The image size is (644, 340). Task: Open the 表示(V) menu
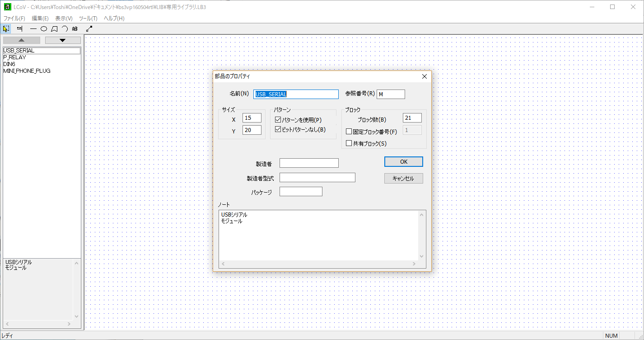point(63,18)
